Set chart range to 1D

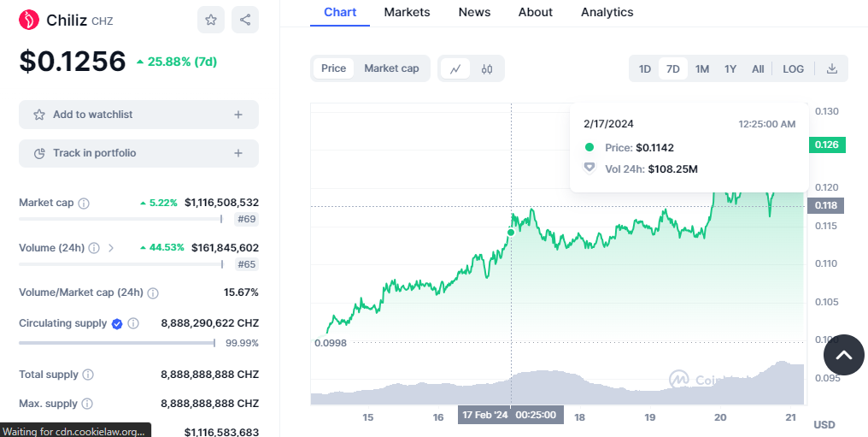(x=644, y=69)
